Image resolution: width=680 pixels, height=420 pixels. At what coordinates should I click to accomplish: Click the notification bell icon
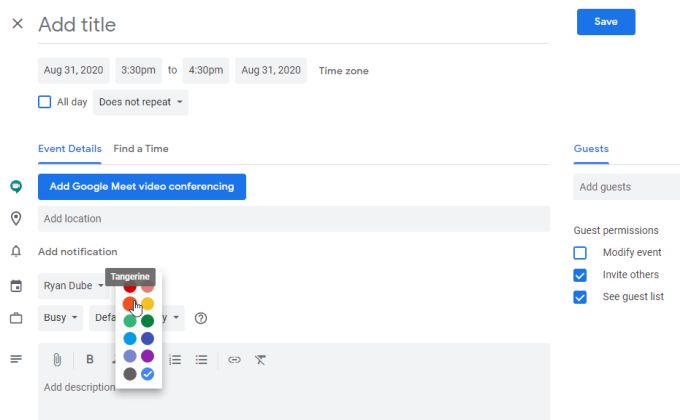pyautogui.click(x=16, y=251)
